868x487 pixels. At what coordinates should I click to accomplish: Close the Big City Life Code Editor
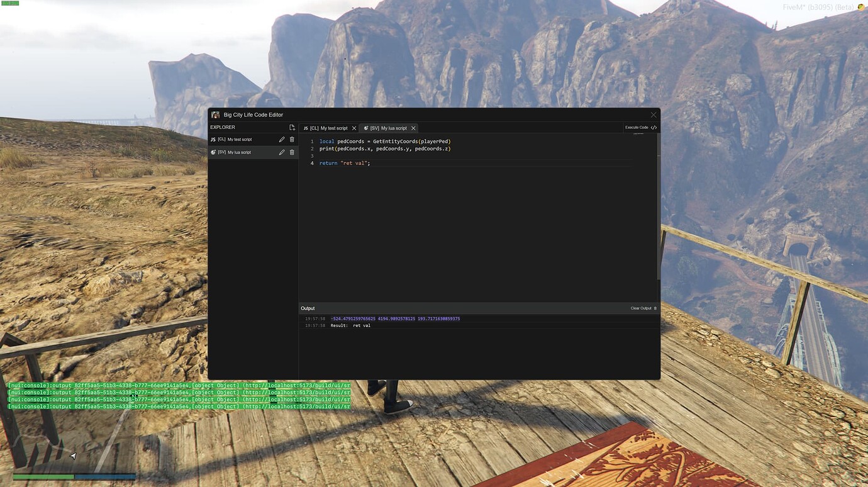click(654, 115)
